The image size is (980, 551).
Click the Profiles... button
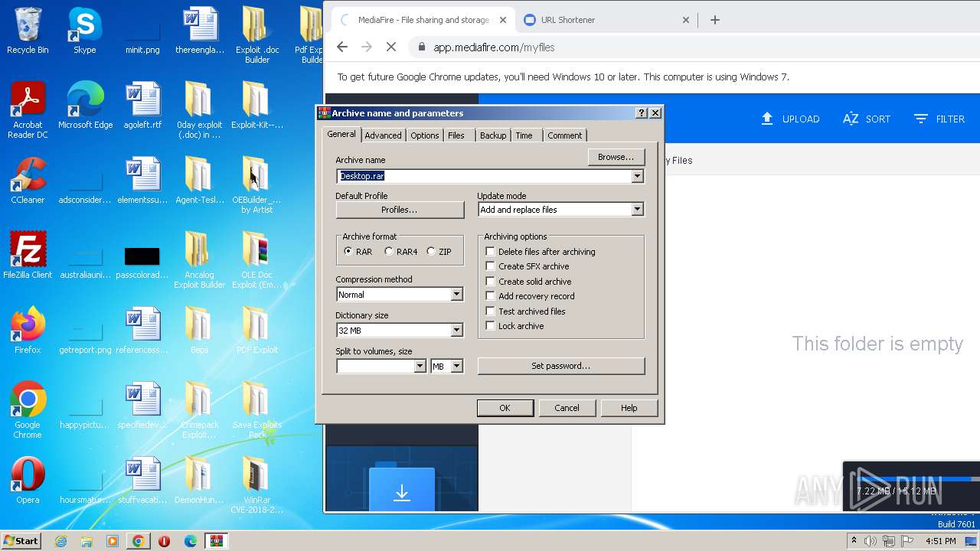coord(400,210)
